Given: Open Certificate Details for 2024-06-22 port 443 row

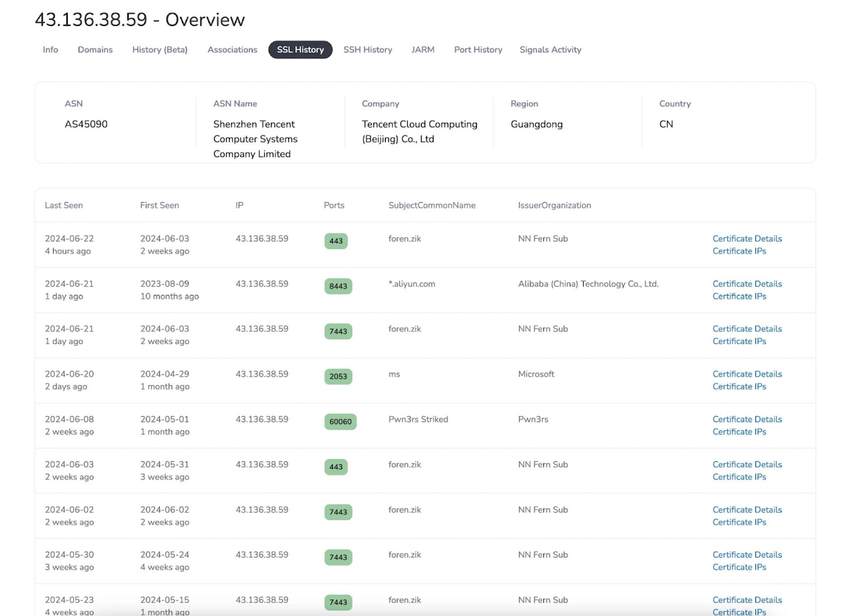Looking at the screenshot, I should click(x=747, y=239).
